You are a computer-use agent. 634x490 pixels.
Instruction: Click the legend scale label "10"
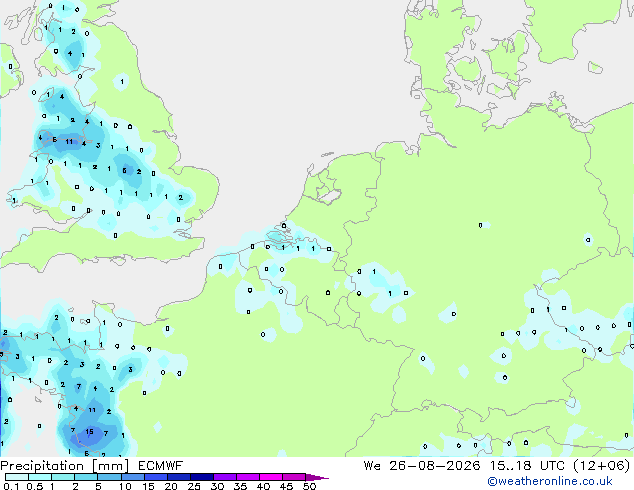point(125,486)
